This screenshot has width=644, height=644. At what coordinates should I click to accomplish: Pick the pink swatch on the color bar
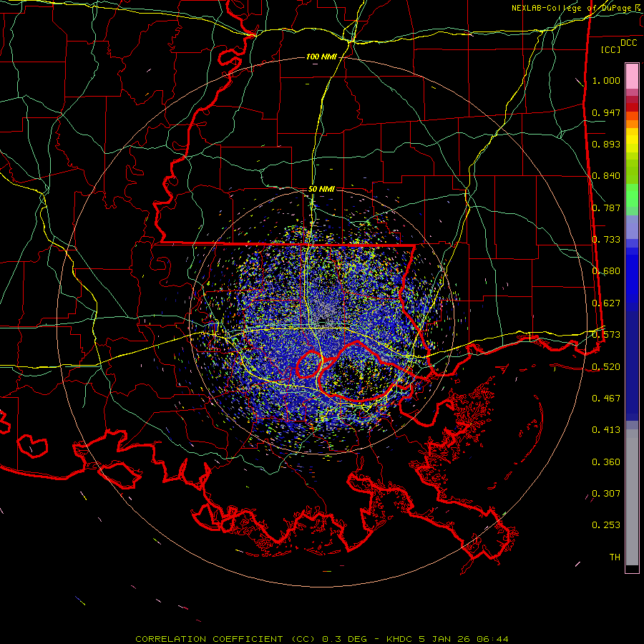pos(632,77)
